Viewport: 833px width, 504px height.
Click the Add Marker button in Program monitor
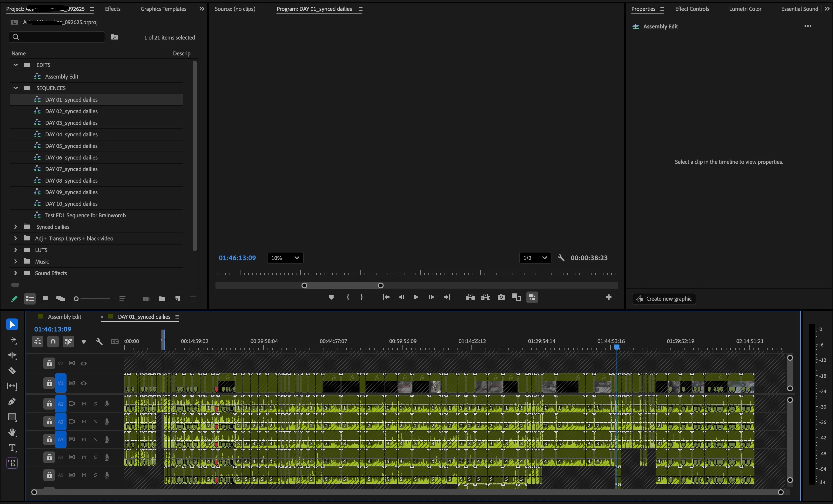[x=331, y=297]
